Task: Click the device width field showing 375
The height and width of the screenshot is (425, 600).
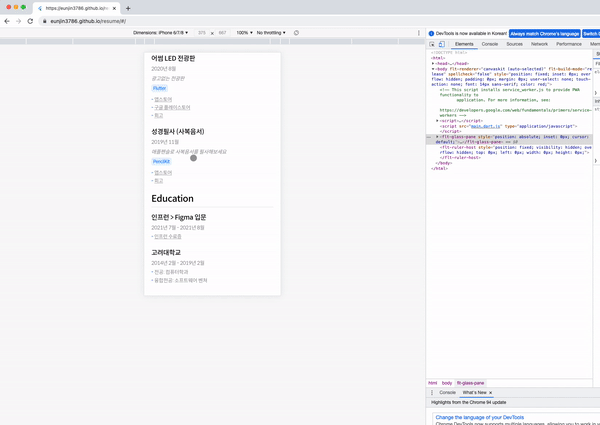Action: click(202, 33)
